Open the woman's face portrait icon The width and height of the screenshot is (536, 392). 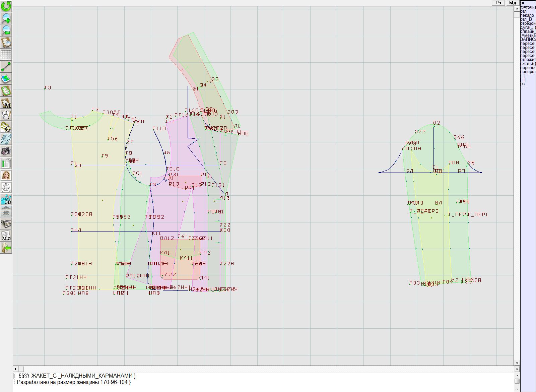[6, 175]
